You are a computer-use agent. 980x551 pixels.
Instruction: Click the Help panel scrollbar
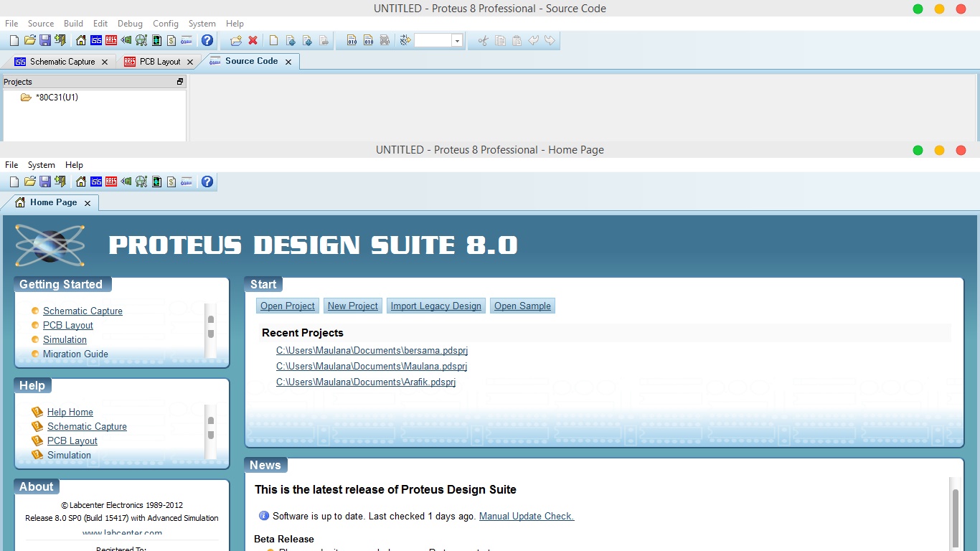210,432
